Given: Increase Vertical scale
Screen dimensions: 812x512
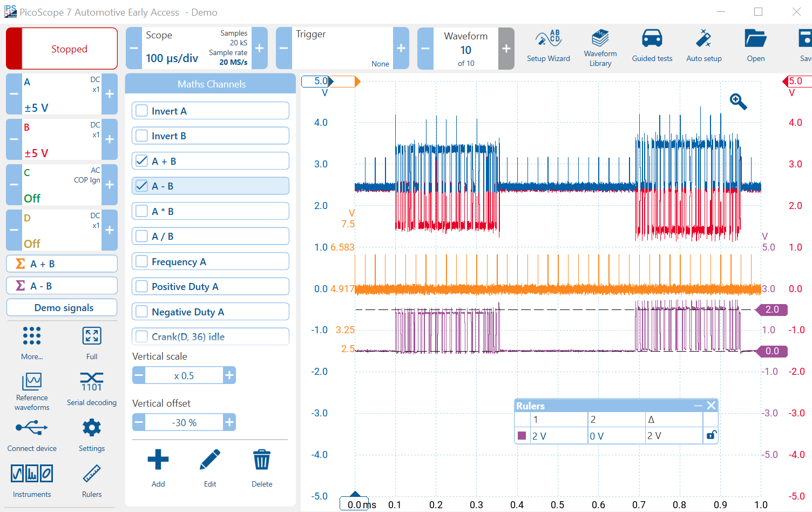Looking at the screenshot, I should point(229,375).
